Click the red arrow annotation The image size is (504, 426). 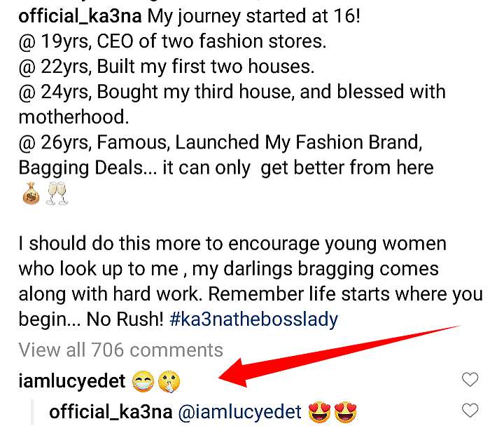tap(336, 356)
